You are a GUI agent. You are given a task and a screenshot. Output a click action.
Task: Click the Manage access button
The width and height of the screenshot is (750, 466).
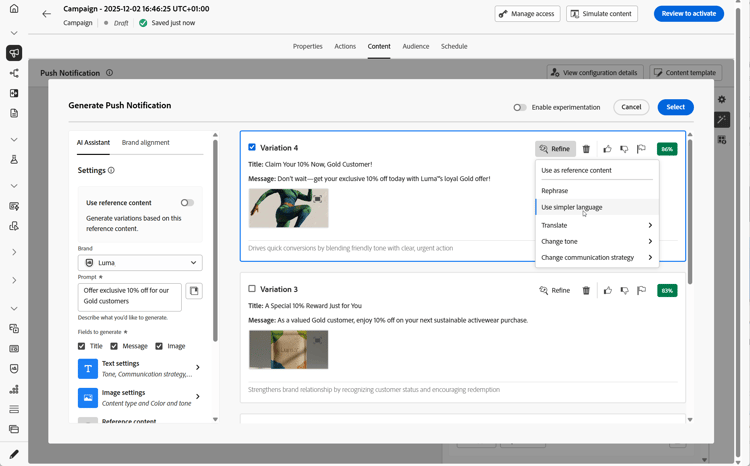pos(527,14)
